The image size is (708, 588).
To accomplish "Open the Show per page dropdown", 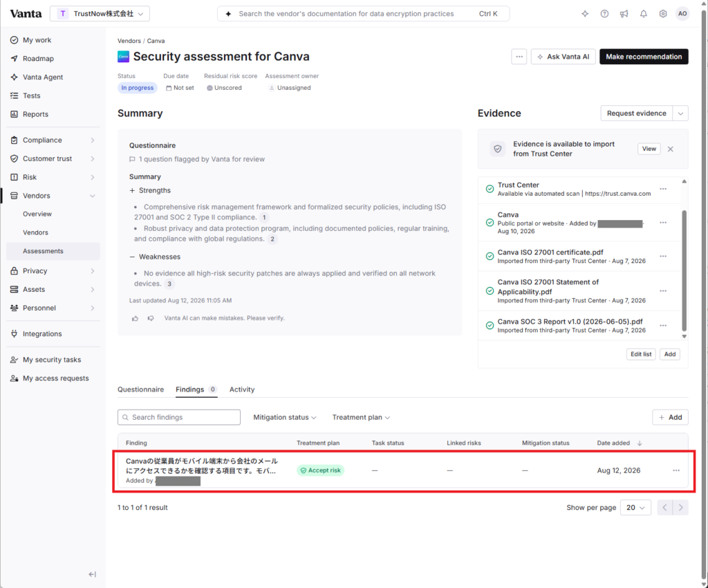I will [x=635, y=508].
